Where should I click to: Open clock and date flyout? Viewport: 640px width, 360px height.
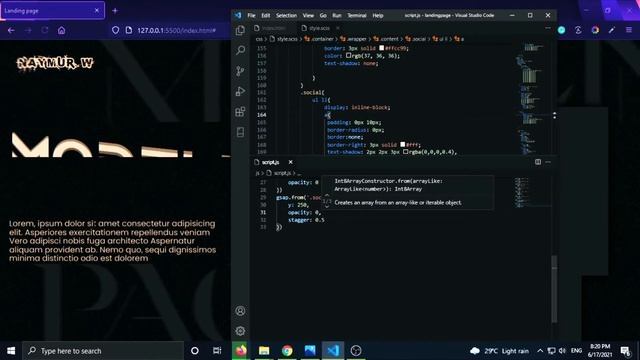click(x=600, y=351)
